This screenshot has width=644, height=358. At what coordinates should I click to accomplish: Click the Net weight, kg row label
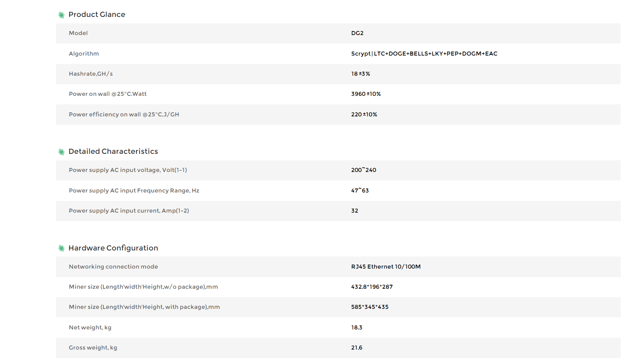coord(90,328)
